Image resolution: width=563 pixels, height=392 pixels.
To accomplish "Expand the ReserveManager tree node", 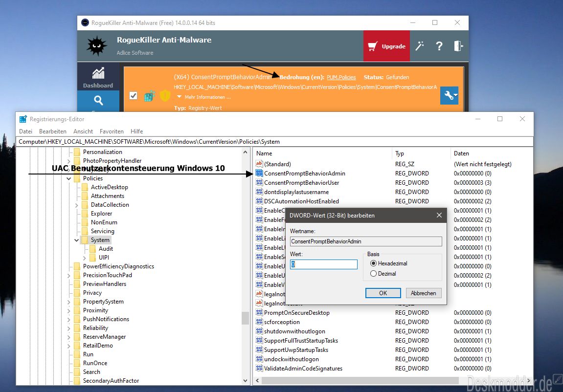I will [x=68, y=337].
